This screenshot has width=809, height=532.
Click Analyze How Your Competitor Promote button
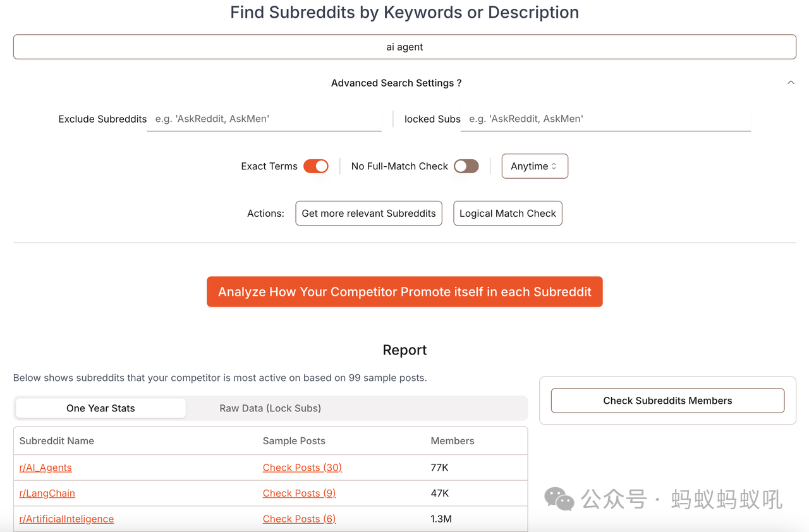tap(404, 292)
